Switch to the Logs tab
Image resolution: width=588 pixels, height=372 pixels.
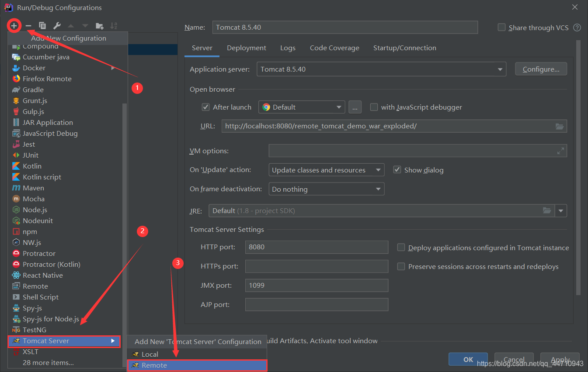(288, 48)
